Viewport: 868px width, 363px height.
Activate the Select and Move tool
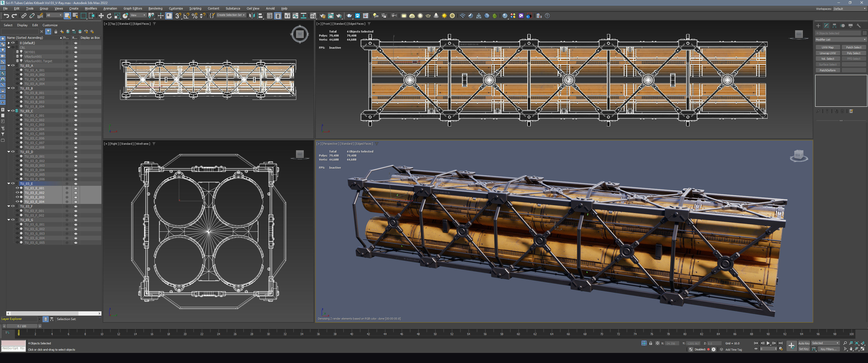point(101,16)
